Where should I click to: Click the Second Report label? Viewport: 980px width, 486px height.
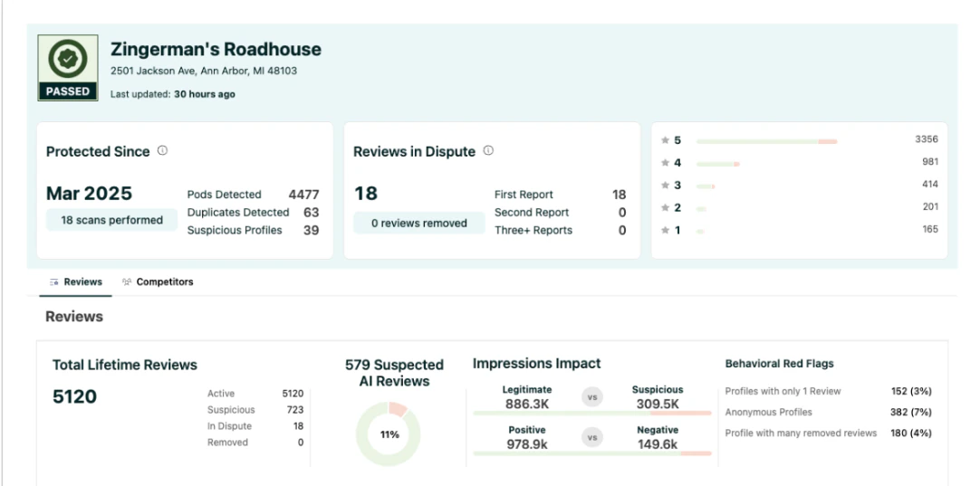pyautogui.click(x=532, y=213)
